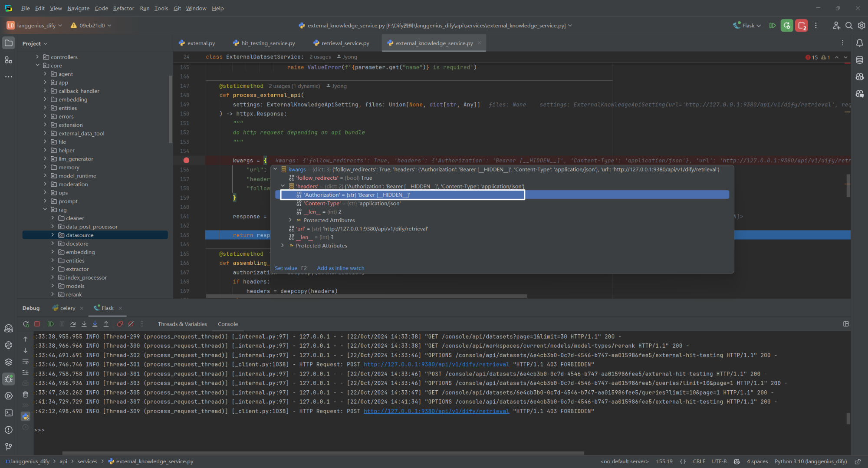Step over the current line
The height and width of the screenshot is (468, 868).
point(73,324)
